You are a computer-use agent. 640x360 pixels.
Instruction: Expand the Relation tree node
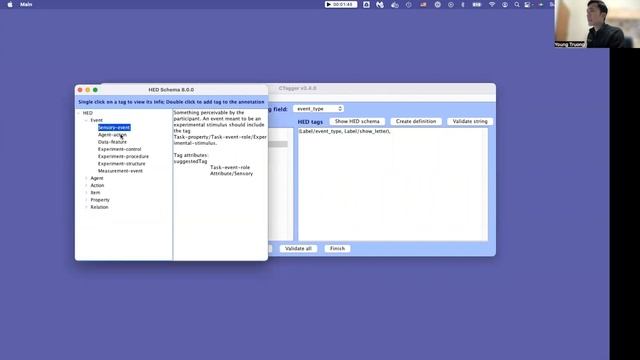(x=86, y=207)
